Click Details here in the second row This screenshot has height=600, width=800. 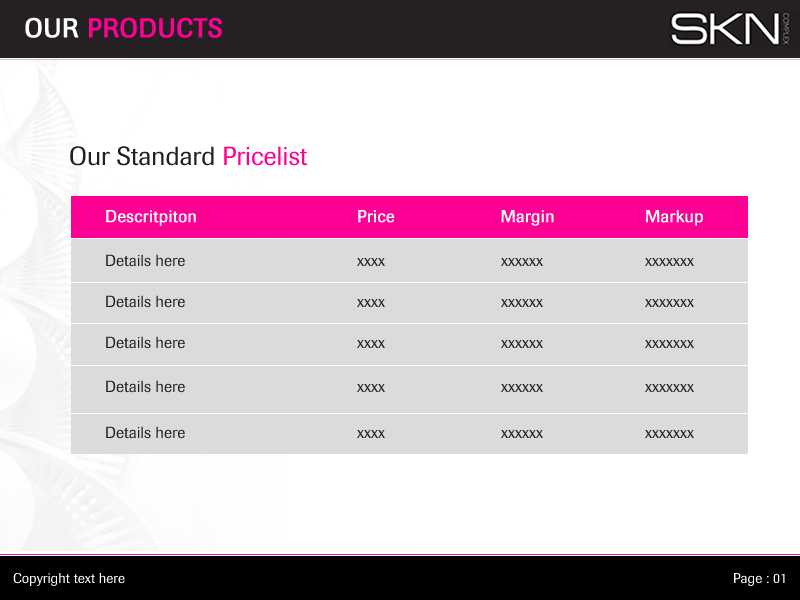click(x=145, y=302)
